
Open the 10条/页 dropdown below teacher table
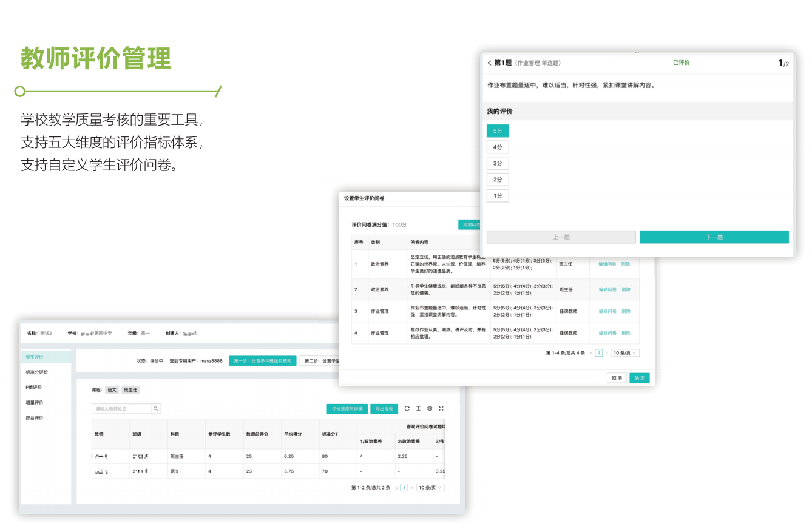[430, 488]
